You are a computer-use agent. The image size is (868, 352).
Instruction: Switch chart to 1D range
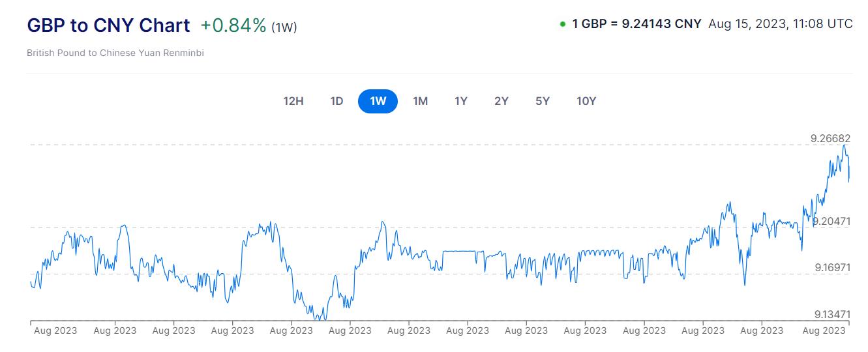tap(337, 101)
